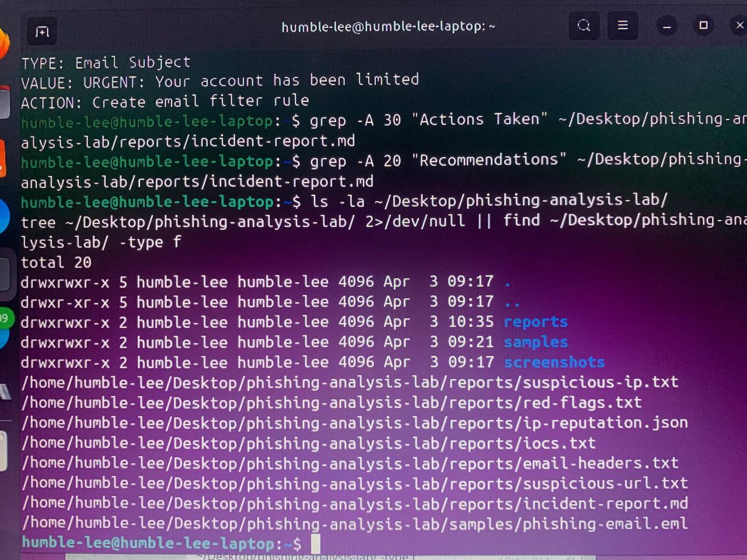Click the "TYPE: Email Subject" line

pyautogui.click(x=106, y=62)
